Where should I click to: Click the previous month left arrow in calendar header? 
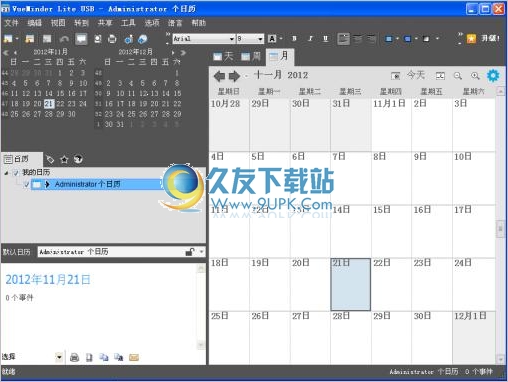pyautogui.click(x=219, y=76)
